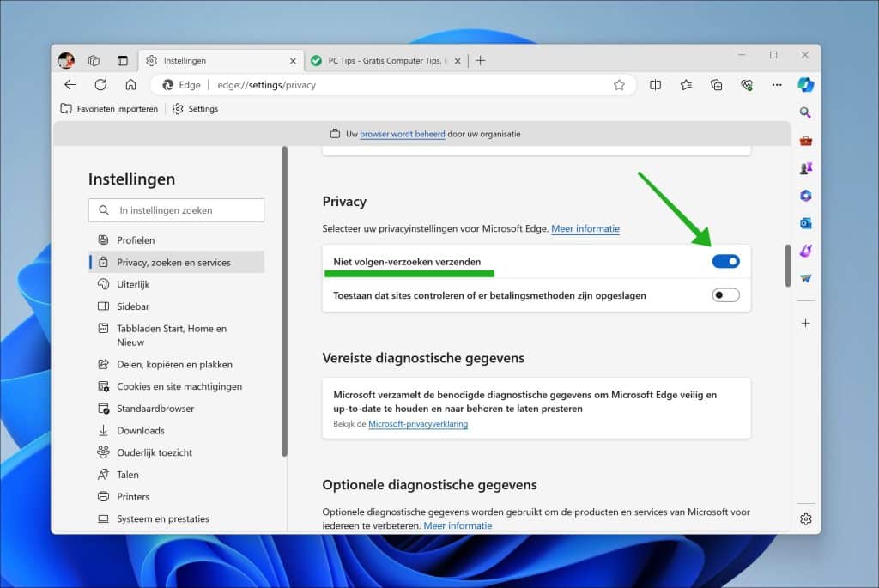Open Downloads settings section

pyautogui.click(x=177, y=431)
